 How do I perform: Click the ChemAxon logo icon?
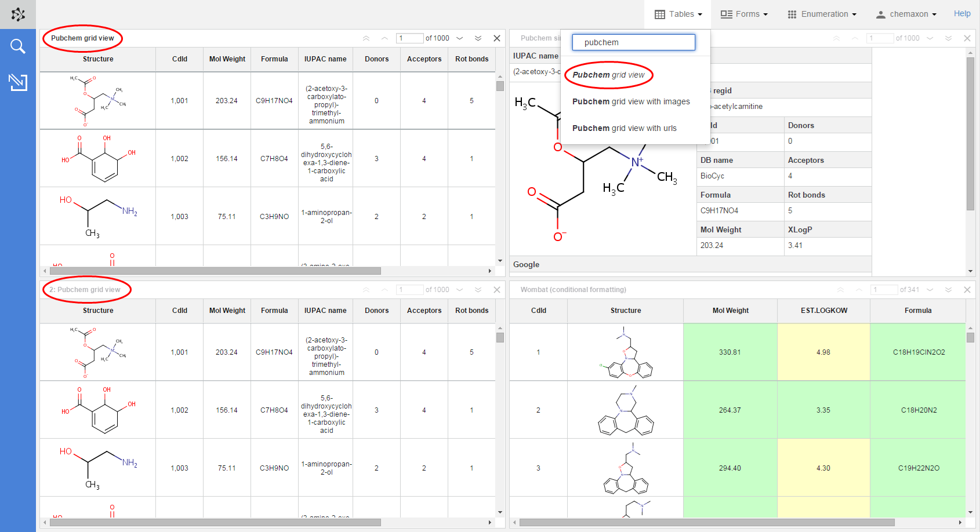point(18,14)
